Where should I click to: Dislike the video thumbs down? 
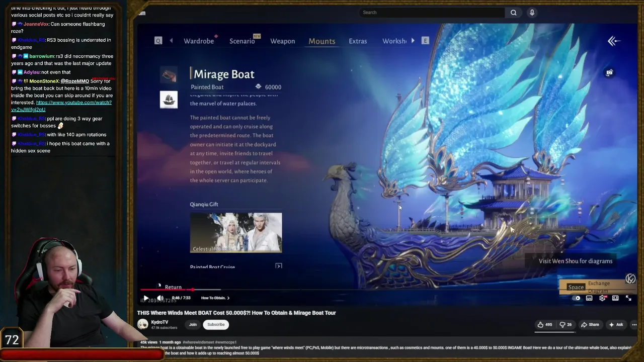click(566, 325)
